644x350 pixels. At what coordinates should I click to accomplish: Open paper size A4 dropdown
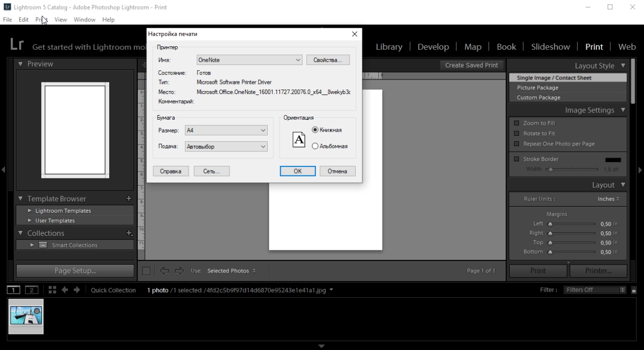point(226,130)
